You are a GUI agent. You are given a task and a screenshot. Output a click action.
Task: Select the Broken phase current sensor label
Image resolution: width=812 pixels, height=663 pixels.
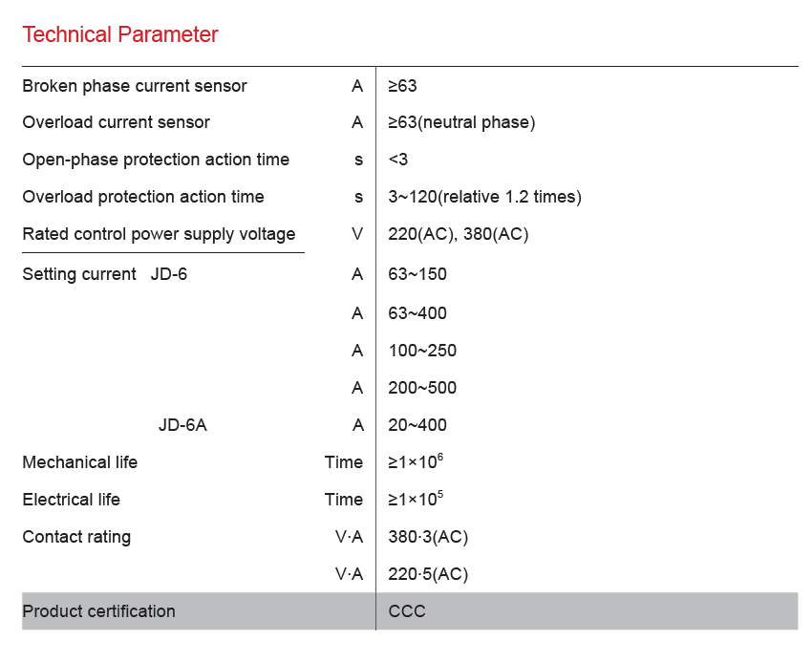coord(135,86)
